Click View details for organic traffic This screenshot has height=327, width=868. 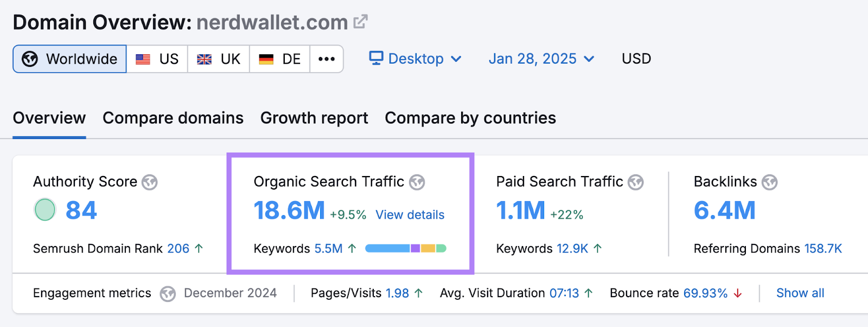(x=410, y=215)
